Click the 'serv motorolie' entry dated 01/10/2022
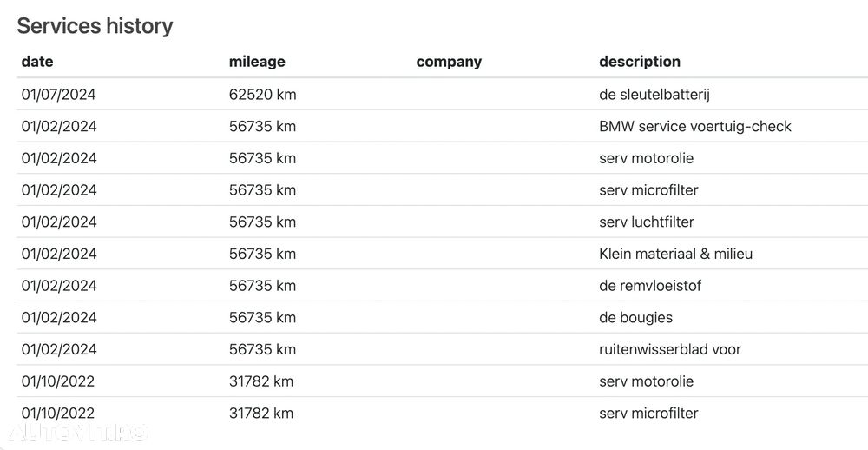Screen dimensions: 868x450 point(646,381)
